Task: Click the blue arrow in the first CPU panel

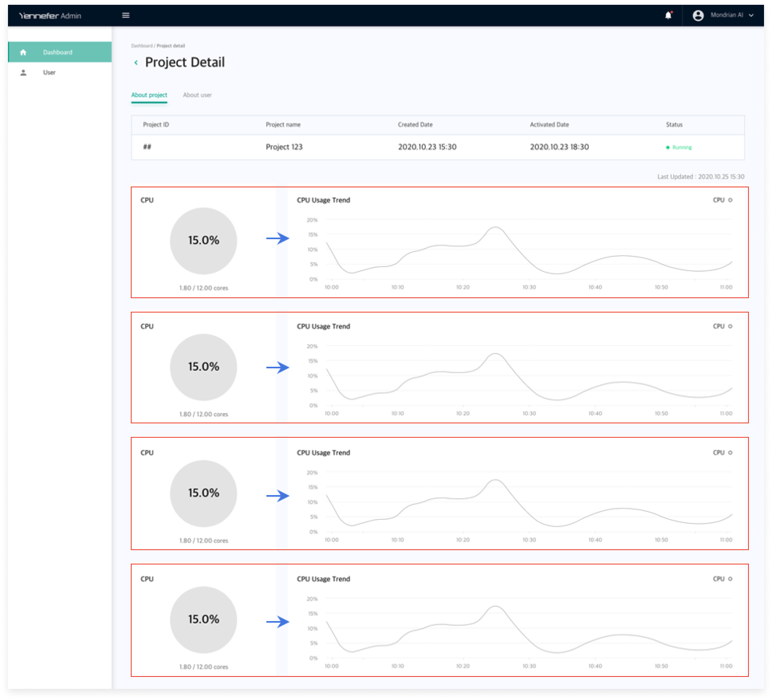Action: [x=278, y=238]
